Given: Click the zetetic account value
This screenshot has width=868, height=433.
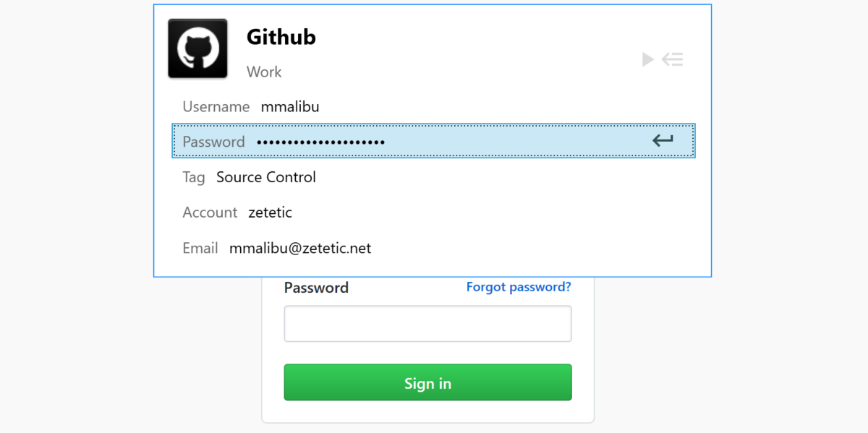Looking at the screenshot, I should pyautogui.click(x=270, y=213).
